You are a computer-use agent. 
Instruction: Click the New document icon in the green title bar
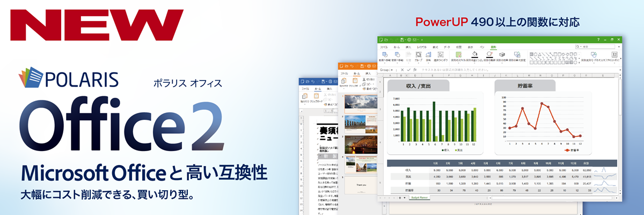380,40
